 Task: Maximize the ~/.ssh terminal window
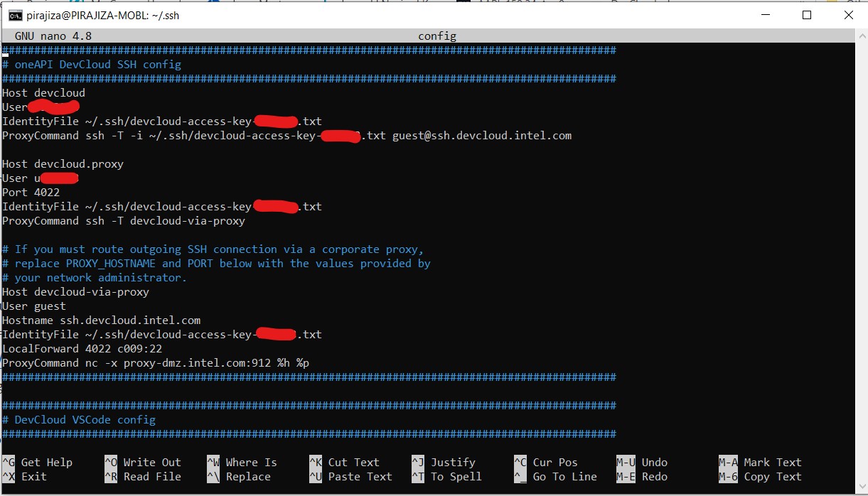(x=807, y=15)
